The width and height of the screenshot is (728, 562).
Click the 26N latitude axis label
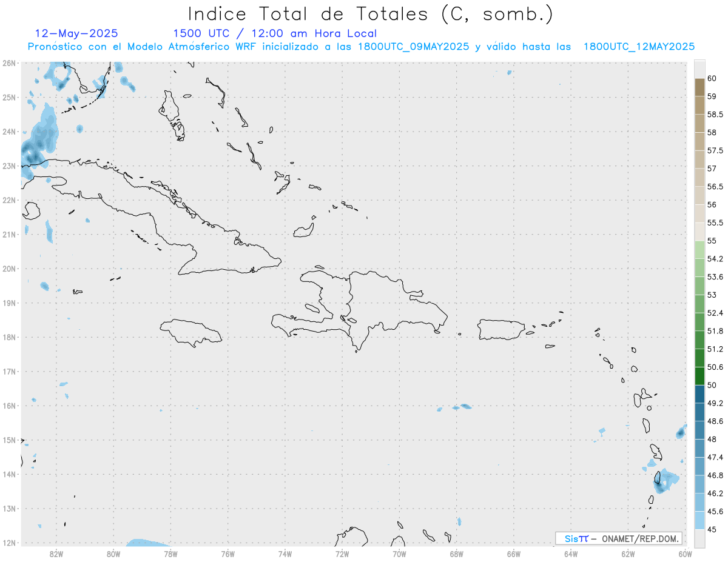point(9,63)
